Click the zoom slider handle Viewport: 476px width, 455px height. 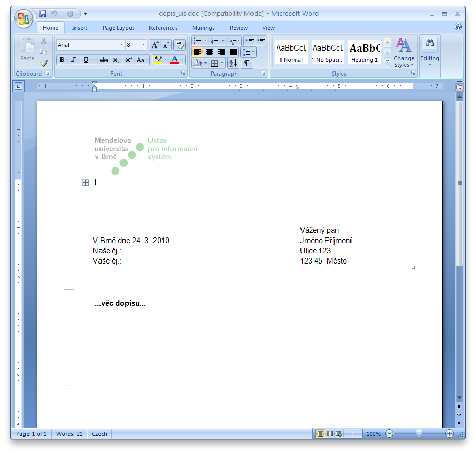coord(419,434)
